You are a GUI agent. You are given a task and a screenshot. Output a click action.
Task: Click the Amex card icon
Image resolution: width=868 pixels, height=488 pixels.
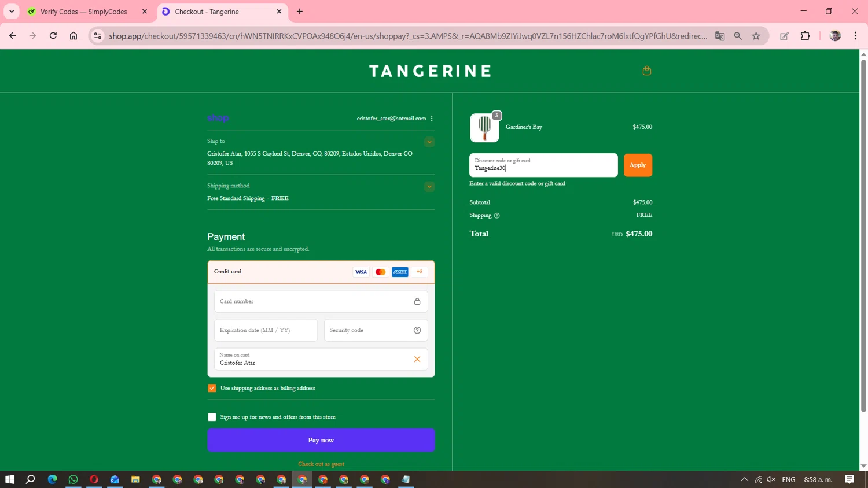tap(400, 272)
